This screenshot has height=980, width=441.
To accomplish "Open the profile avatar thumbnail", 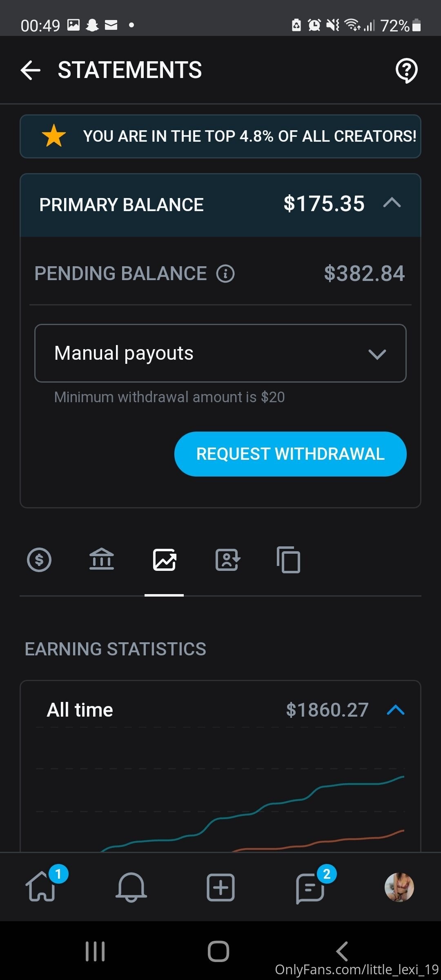I will click(399, 887).
